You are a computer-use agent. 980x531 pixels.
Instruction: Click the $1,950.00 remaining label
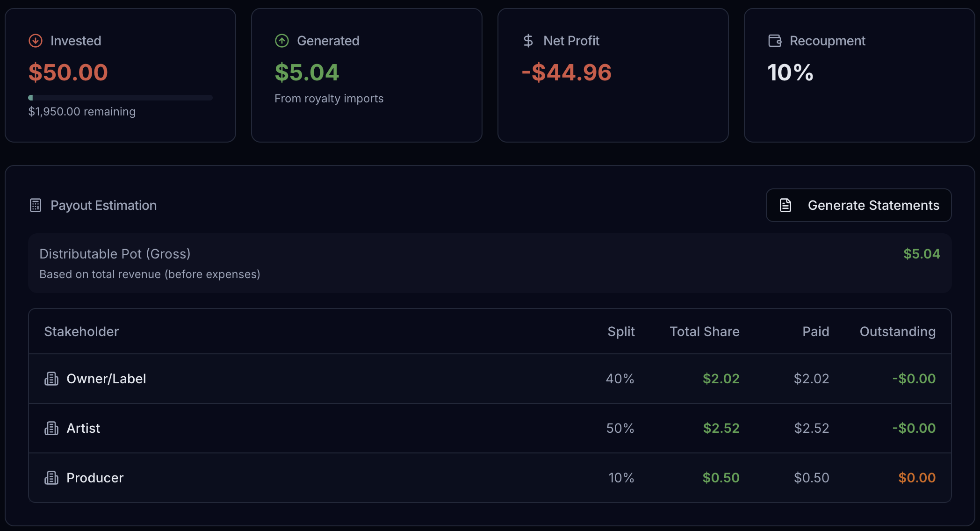click(82, 112)
